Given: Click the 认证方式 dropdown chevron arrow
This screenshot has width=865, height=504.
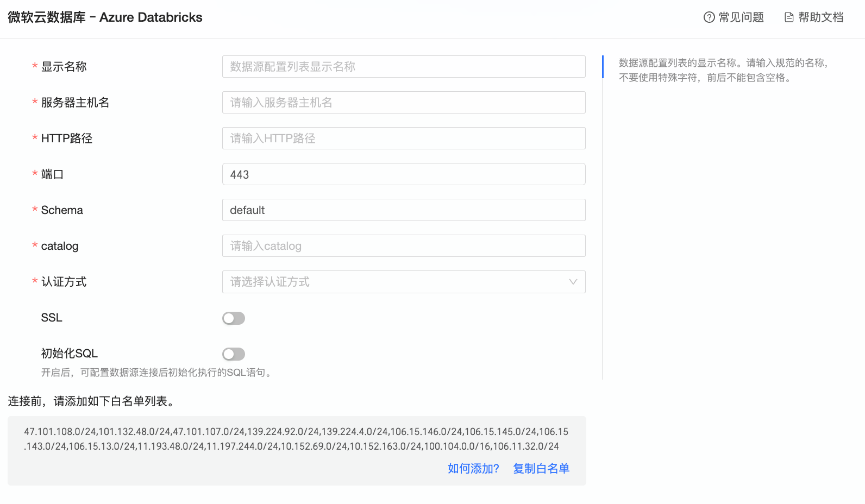Looking at the screenshot, I should [573, 282].
